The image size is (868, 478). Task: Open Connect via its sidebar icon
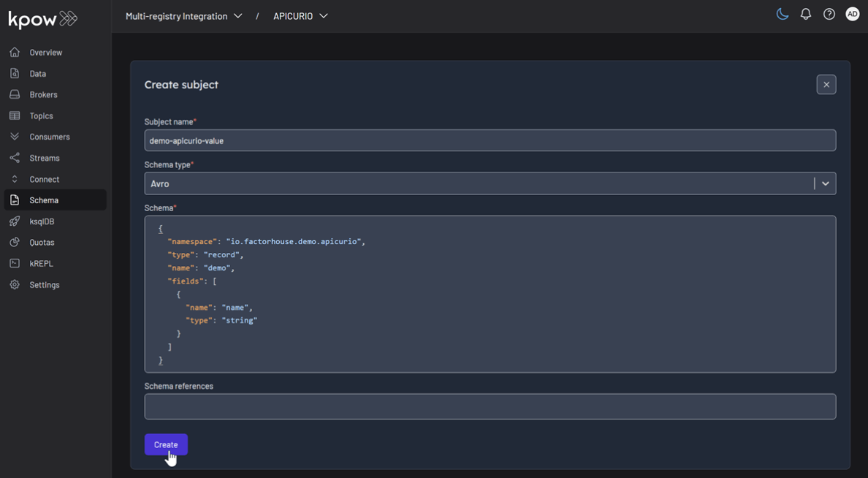pyautogui.click(x=14, y=178)
